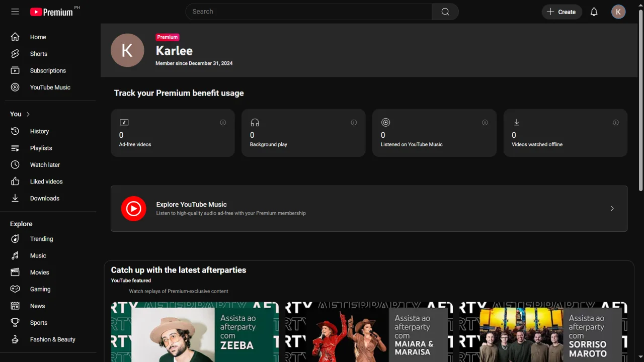Click the Home house icon
644x362 pixels.
pos(15,37)
